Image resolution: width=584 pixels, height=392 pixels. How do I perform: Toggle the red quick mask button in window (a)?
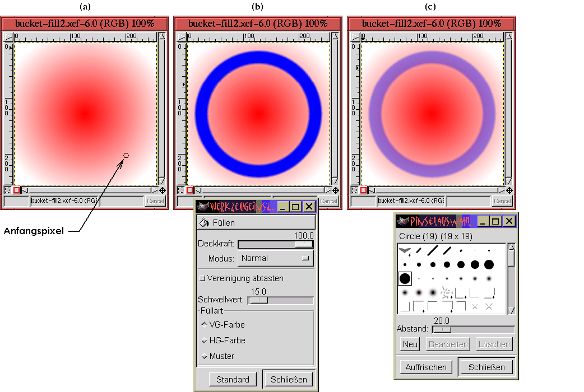pos(17,190)
